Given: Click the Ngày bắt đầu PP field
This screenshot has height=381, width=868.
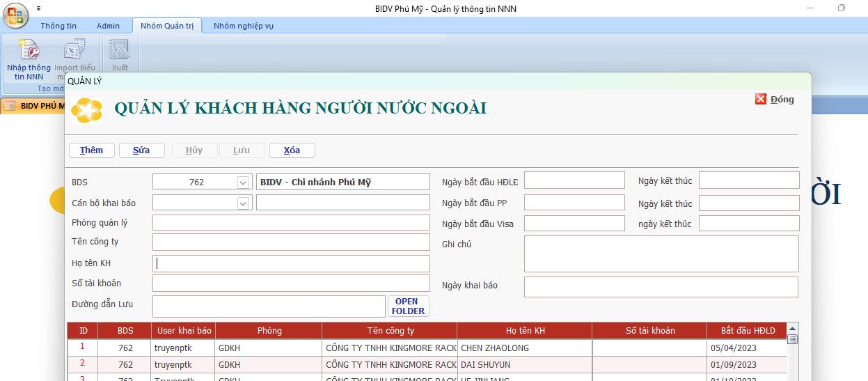Looking at the screenshot, I should pos(574,203).
